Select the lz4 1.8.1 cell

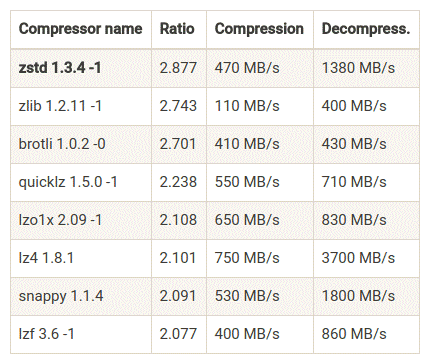click(x=81, y=258)
